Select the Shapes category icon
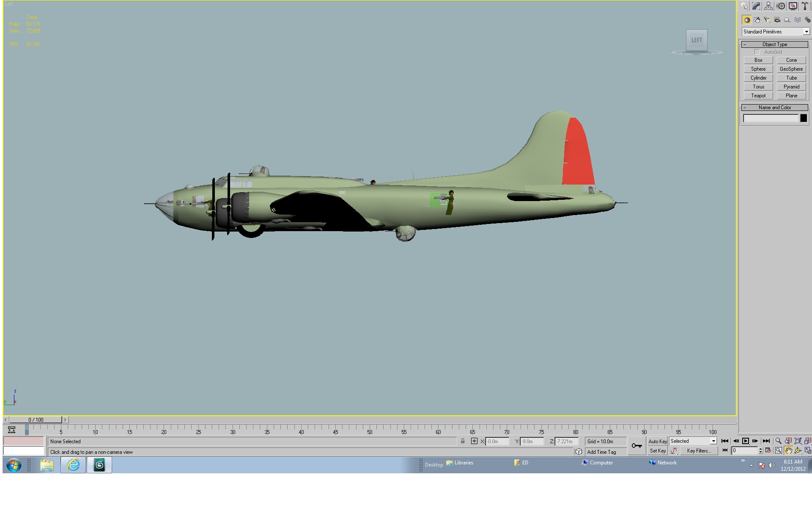Screen dimensions: 812x508 [757, 20]
